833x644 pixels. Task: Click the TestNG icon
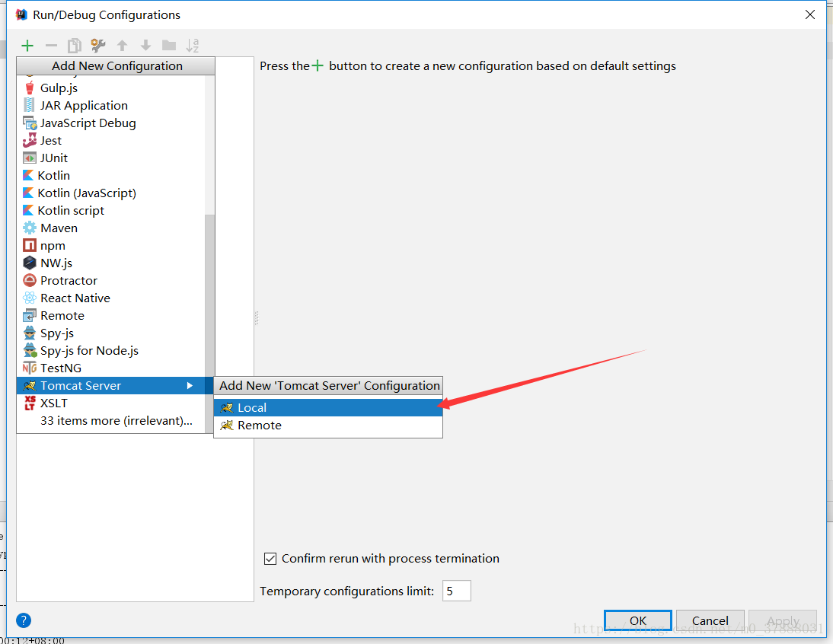[x=30, y=368]
